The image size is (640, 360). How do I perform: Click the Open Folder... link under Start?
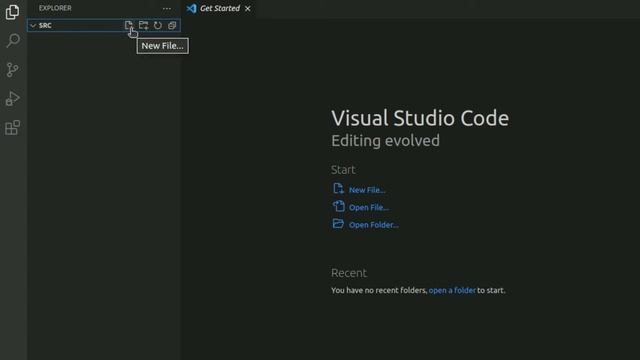373,225
